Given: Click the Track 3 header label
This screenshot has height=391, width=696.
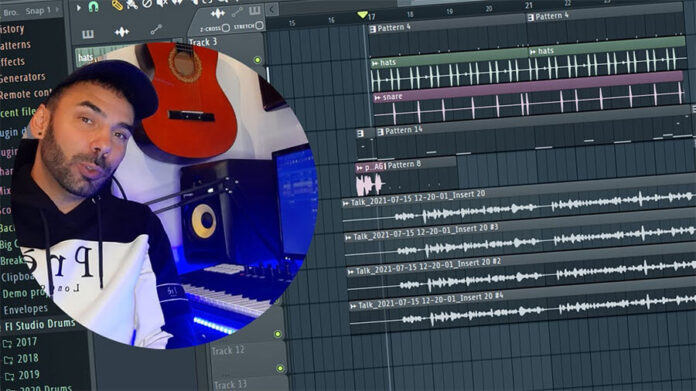Looking at the screenshot, I should point(203,42).
